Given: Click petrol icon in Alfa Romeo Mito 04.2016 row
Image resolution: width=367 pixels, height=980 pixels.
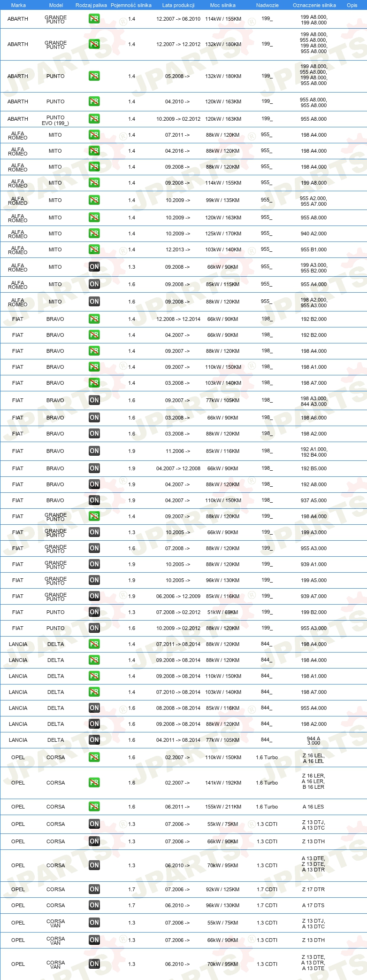Looking at the screenshot, I should (94, 151).
